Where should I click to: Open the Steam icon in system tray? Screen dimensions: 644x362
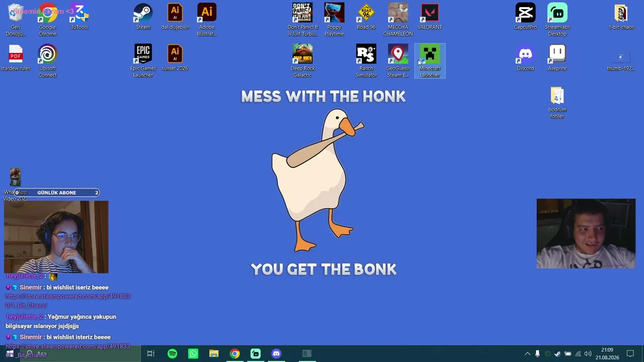click(557, 354)
